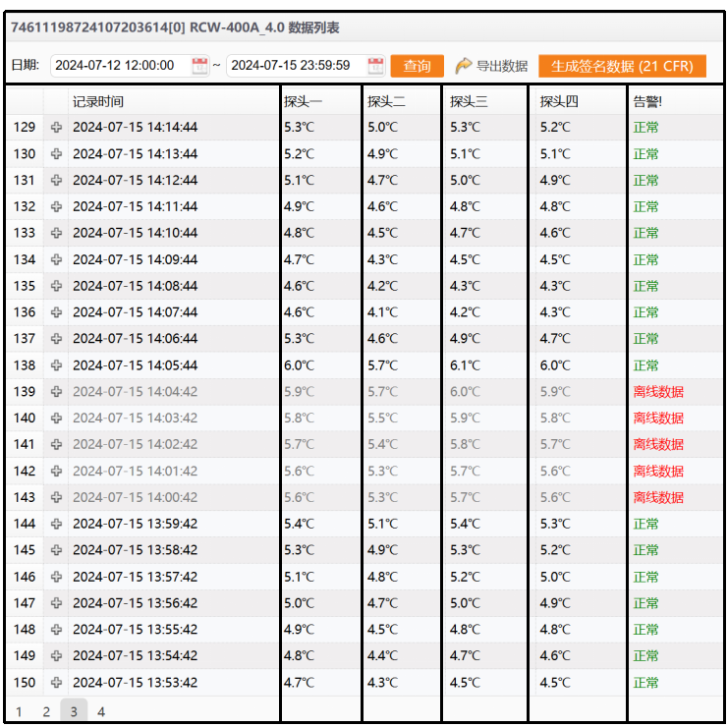
Task: Expand row 143 with the plus icon
Action: point(56,497)
